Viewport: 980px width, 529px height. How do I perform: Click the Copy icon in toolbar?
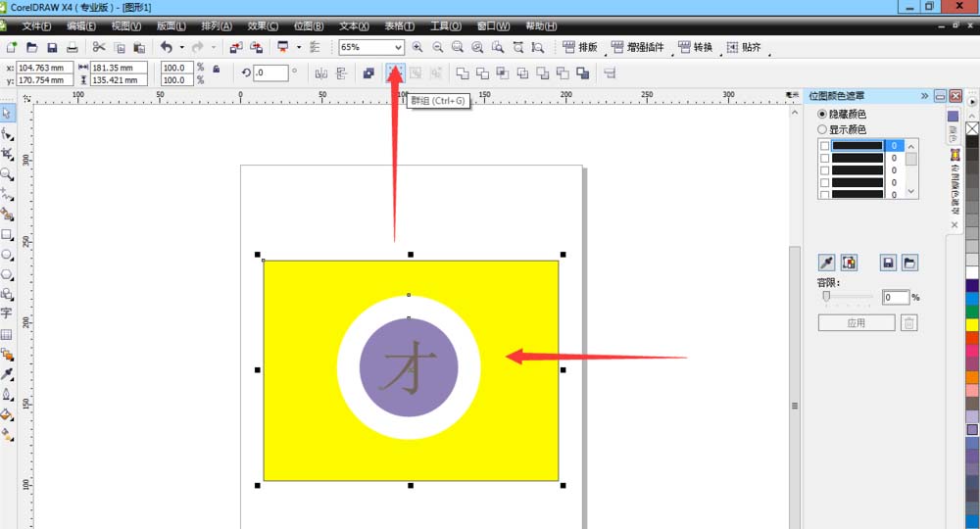click(120, 47)
